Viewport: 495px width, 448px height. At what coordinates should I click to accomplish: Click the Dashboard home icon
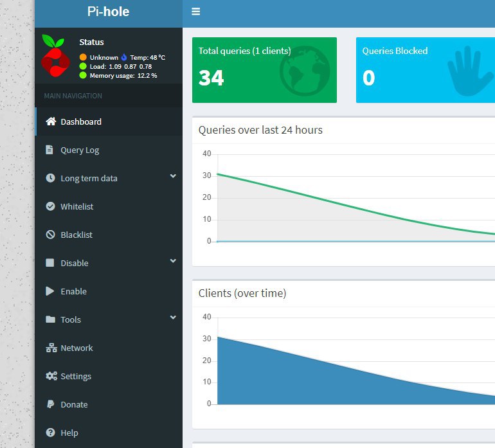tap(51, 121)
